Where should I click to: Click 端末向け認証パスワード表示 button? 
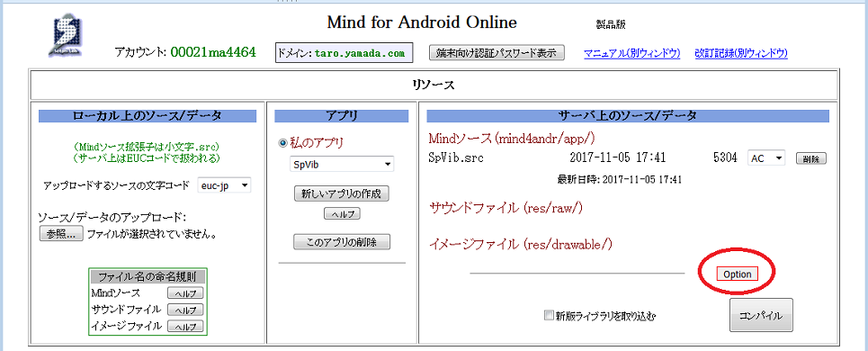(497, 52)
